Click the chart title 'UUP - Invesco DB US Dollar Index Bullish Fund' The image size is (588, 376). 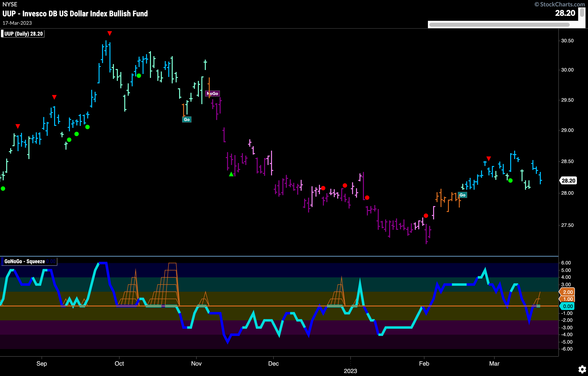point(75,14)
